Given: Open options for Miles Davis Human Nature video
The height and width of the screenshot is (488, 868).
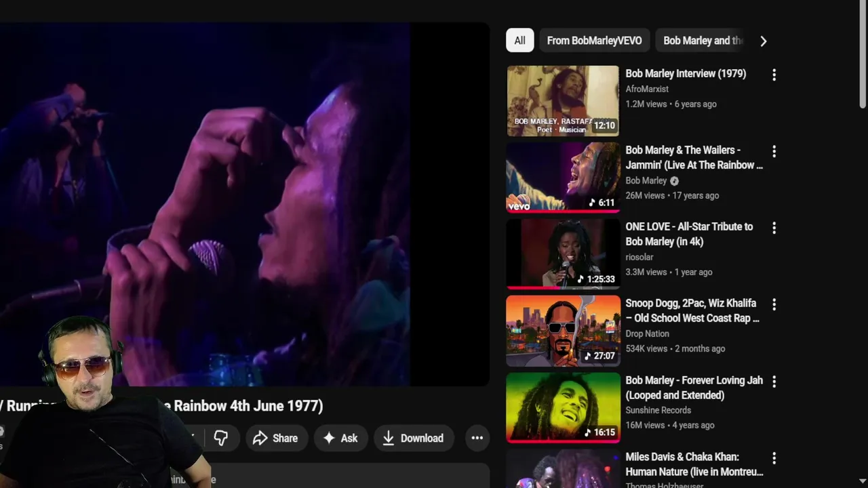Looking at the screenshot, I should click(x=774, y=458).
